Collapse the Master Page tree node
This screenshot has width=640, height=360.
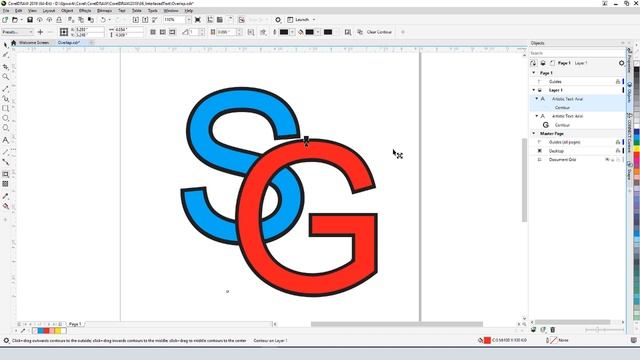point(533,133)
